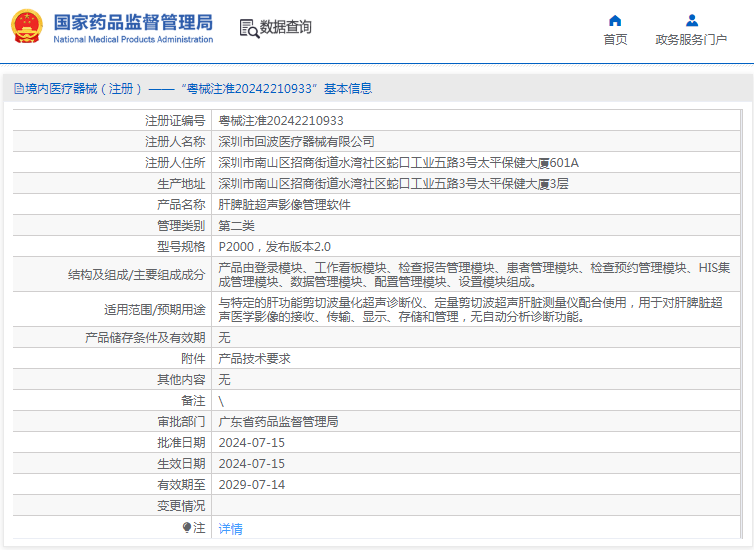
Task: Click the 生产地址 label
Action: pos(181,184)
